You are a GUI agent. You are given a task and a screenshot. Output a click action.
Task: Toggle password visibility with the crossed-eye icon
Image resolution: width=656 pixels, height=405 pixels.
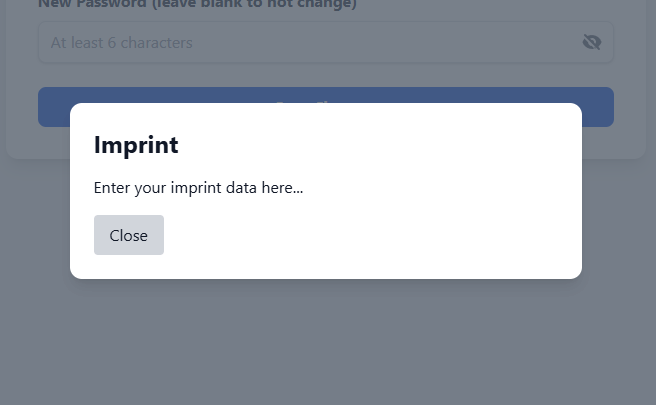(591, 42)
